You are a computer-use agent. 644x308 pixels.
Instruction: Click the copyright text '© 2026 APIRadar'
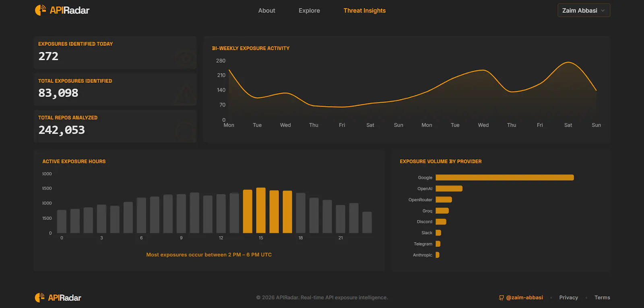pos(277,298)
